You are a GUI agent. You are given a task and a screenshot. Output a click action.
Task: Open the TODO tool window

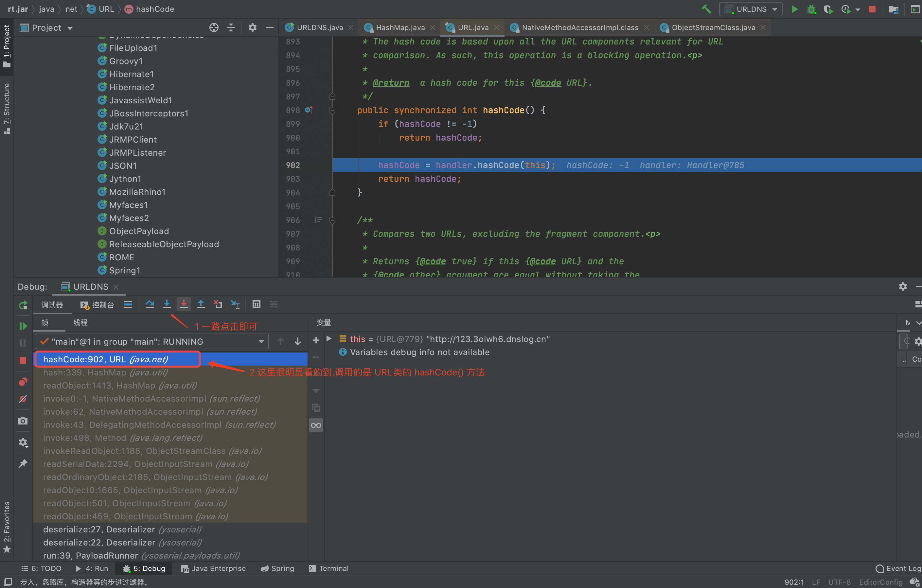pyautogui.click(x=41, y=568)
